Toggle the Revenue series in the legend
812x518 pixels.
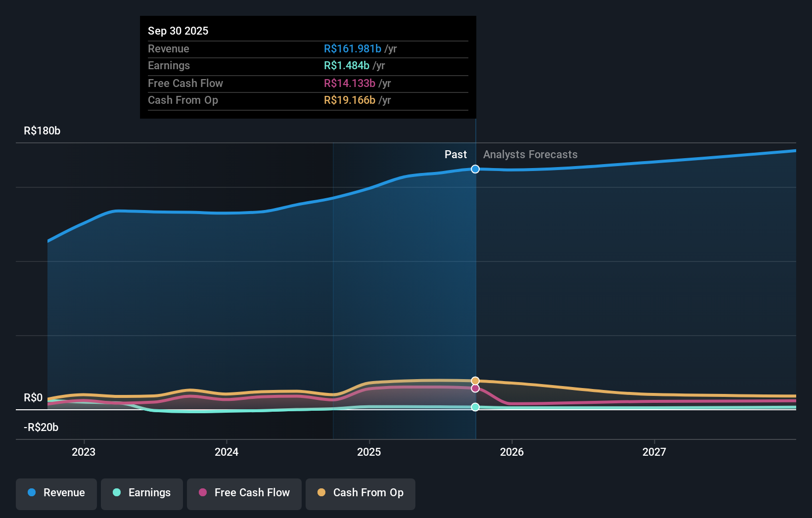56,493
